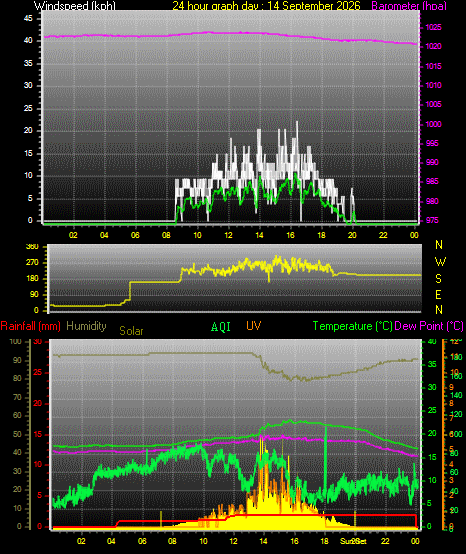Click the Barometer (hpa) legend label
The height and width of the screenshot is (554, 466).
(x=409, y=6)
